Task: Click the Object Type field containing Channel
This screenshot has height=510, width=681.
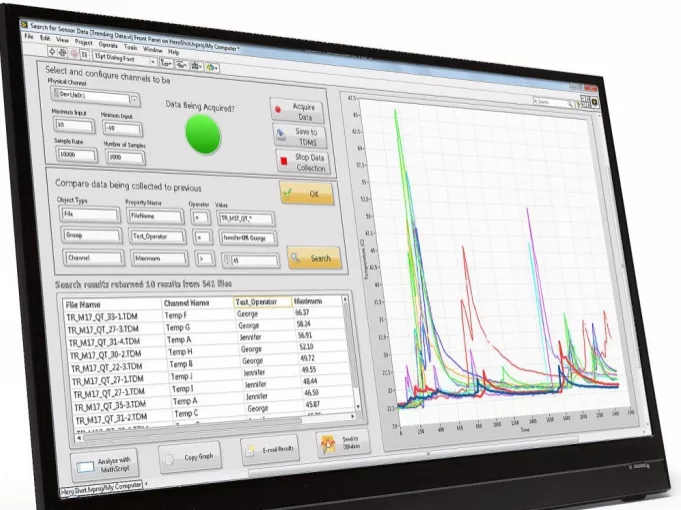Action: (x=94, y=258)
